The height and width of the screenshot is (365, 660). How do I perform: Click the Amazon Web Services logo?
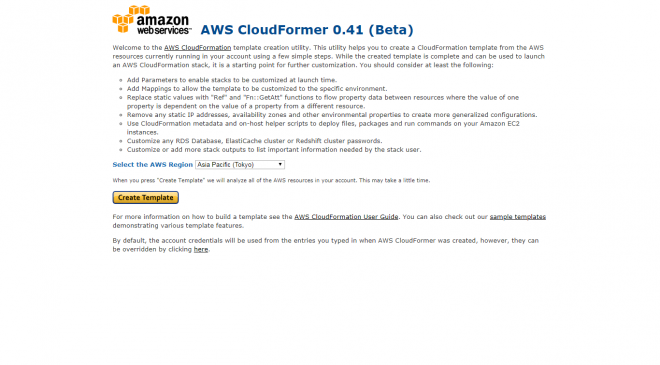[152, 20]
